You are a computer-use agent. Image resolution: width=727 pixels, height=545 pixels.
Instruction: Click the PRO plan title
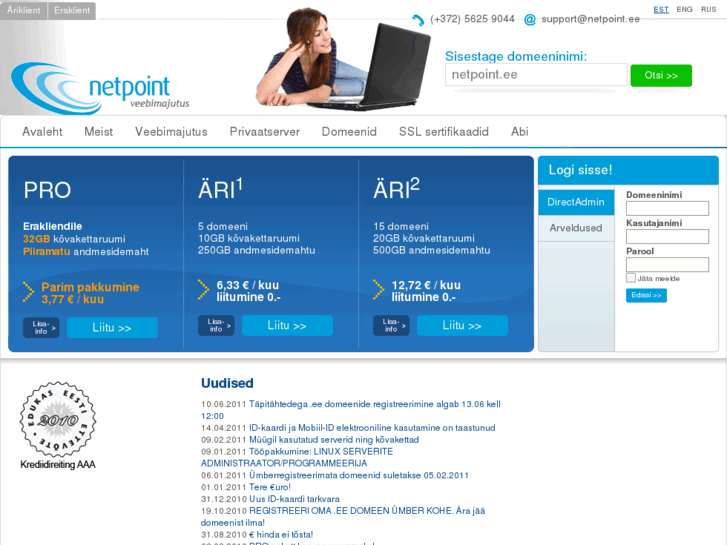coord(47,190)
